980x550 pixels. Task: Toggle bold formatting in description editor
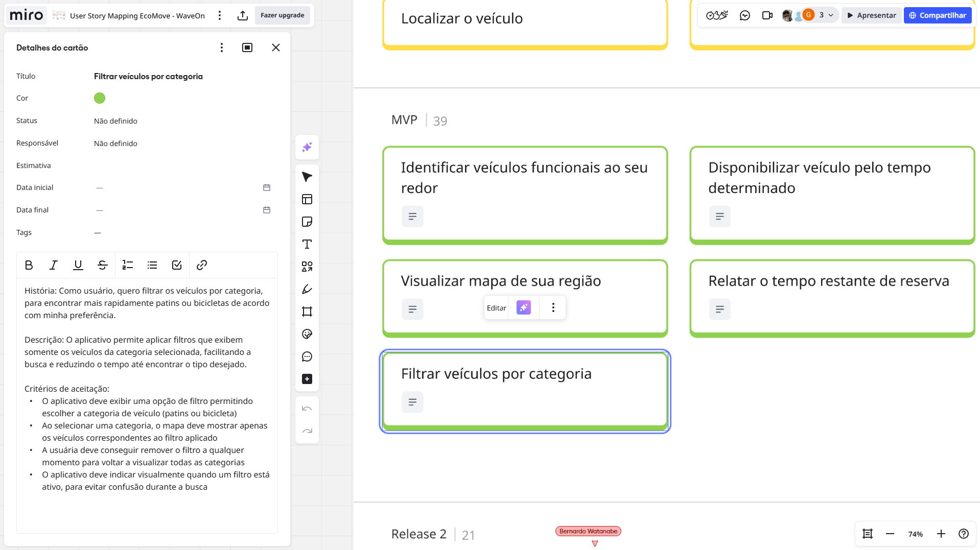click(29, 265)
